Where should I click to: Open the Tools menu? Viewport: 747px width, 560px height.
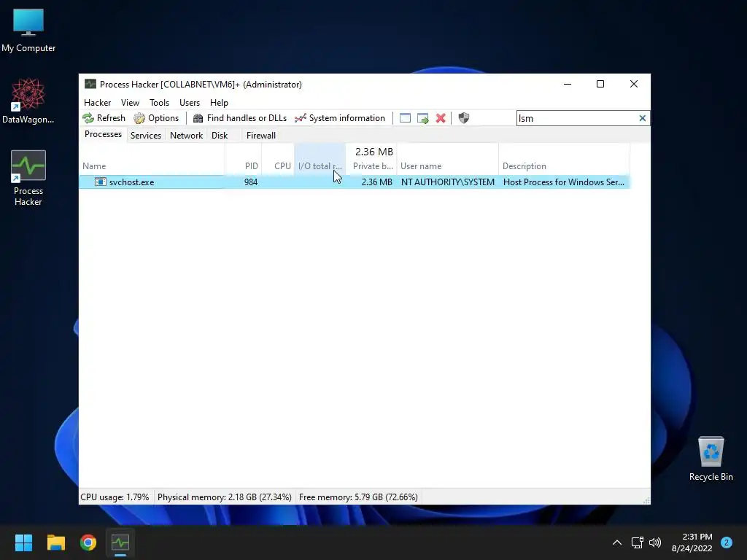click(159, 102)
